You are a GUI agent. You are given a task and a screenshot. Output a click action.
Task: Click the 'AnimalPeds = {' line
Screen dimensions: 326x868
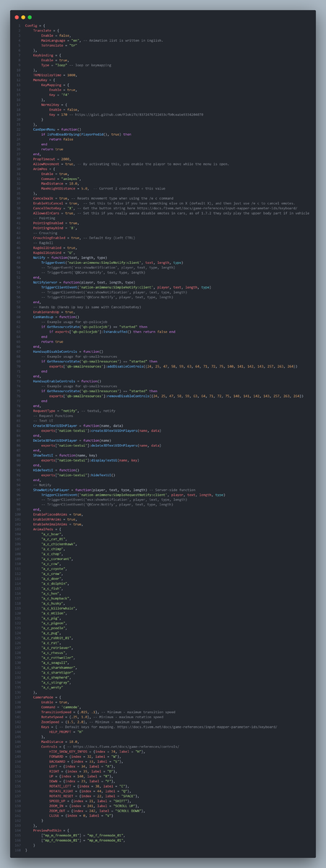[47, 529]
